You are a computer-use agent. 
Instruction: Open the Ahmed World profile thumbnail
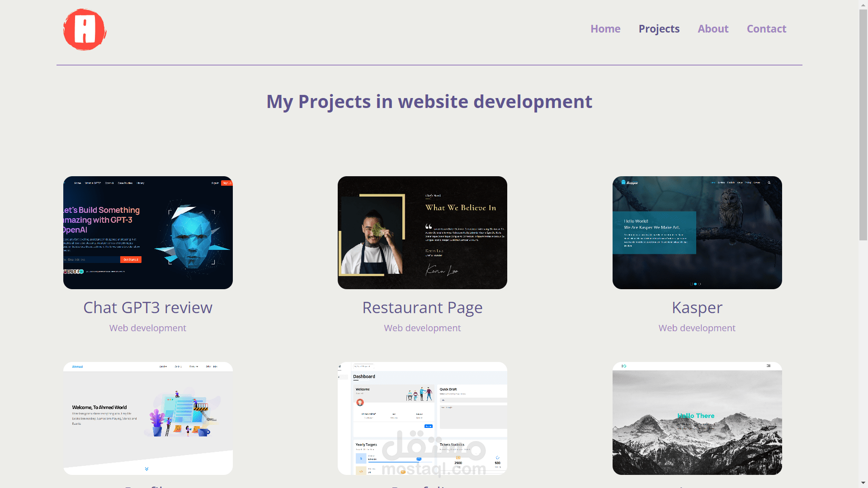pyautogui.click(x=148, y=418)
